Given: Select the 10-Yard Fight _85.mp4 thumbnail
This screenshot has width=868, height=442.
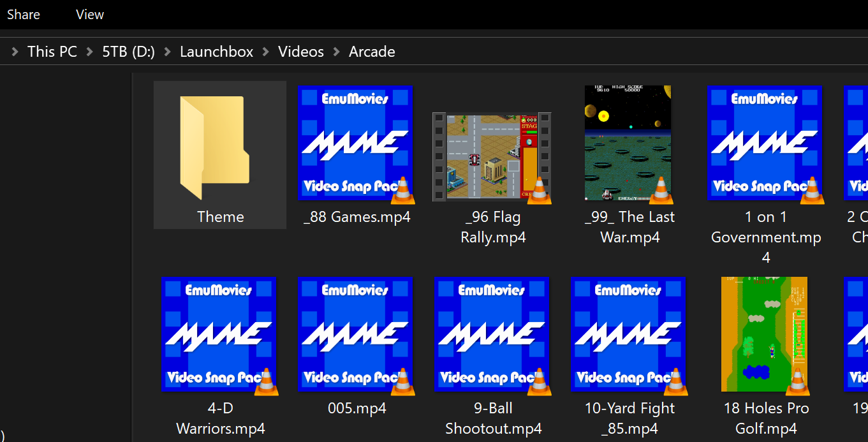Looking at the screenshot, I should coord(629,334).
